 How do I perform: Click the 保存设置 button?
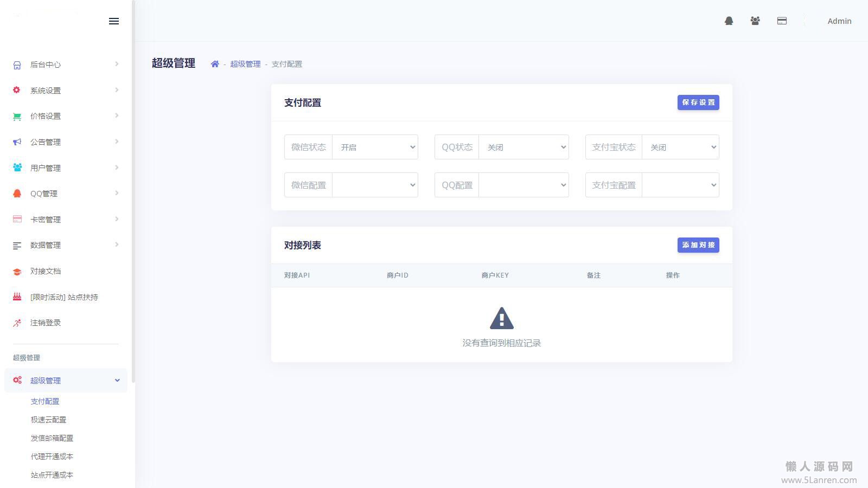pos(698,102)
